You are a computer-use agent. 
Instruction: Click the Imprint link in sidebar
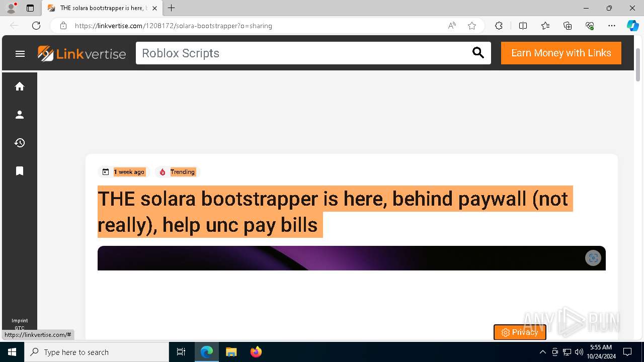[x=20, y=321]
